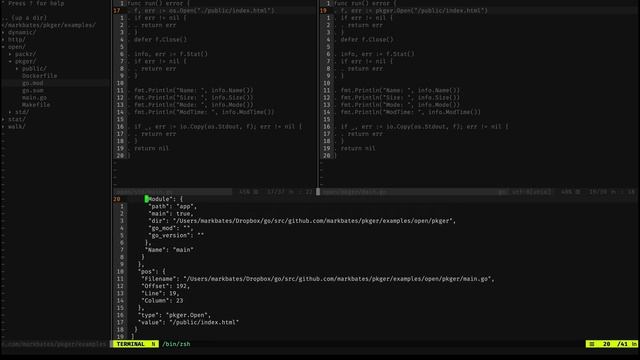The width and height of the screenshot is (640, 360).
Task: Click the orange current line number 19
Action: (x=324, y=11)
